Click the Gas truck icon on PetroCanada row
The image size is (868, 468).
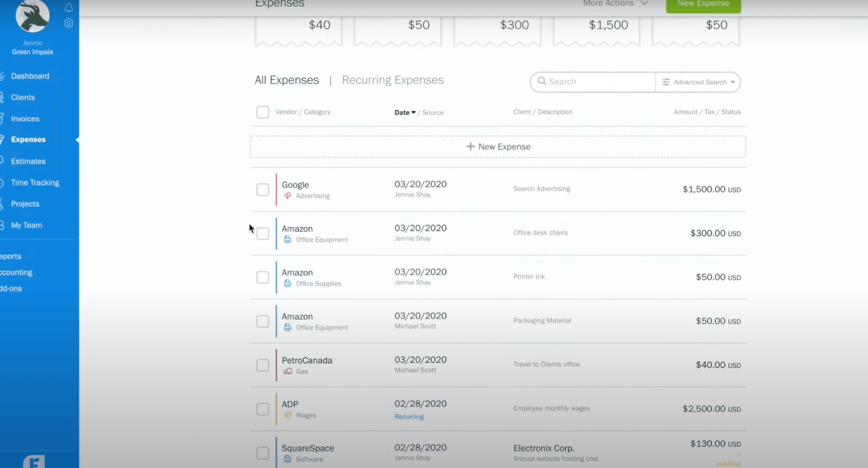(x=288, y=371)
